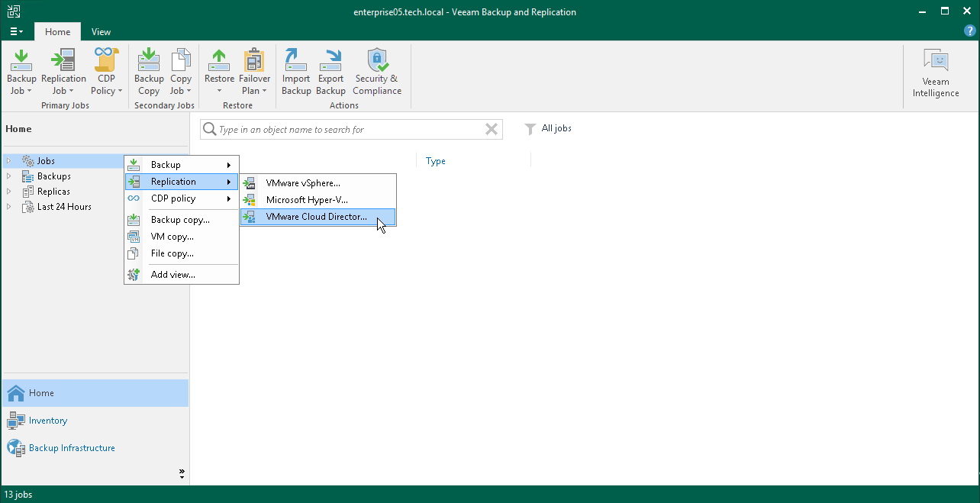Open the Failover Plan ribbon button
The height and width of the screenshot is (503, 980).
pos(254,73)
